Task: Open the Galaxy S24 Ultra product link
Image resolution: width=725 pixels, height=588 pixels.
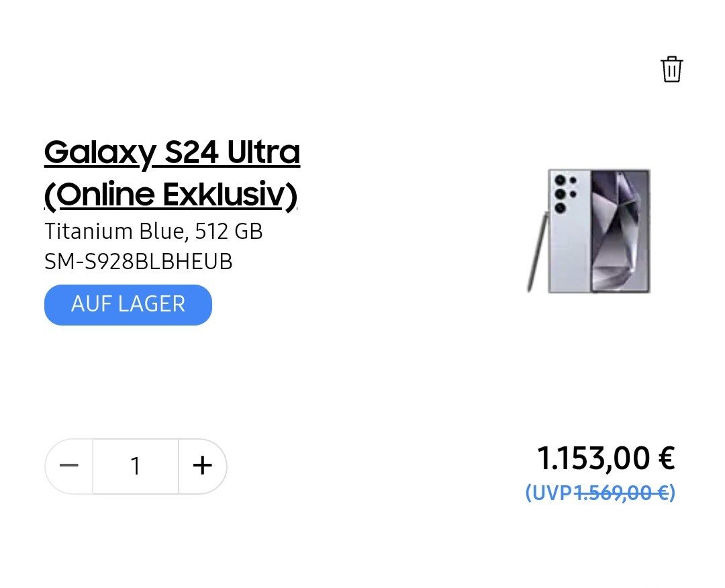Action: 171,154
